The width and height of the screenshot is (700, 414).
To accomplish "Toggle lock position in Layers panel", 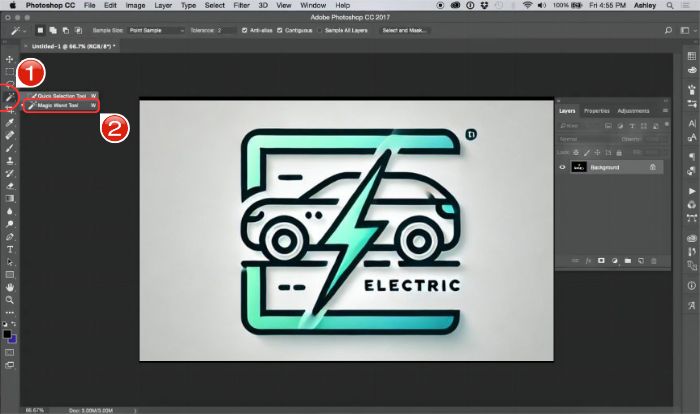I will point(597,153).
